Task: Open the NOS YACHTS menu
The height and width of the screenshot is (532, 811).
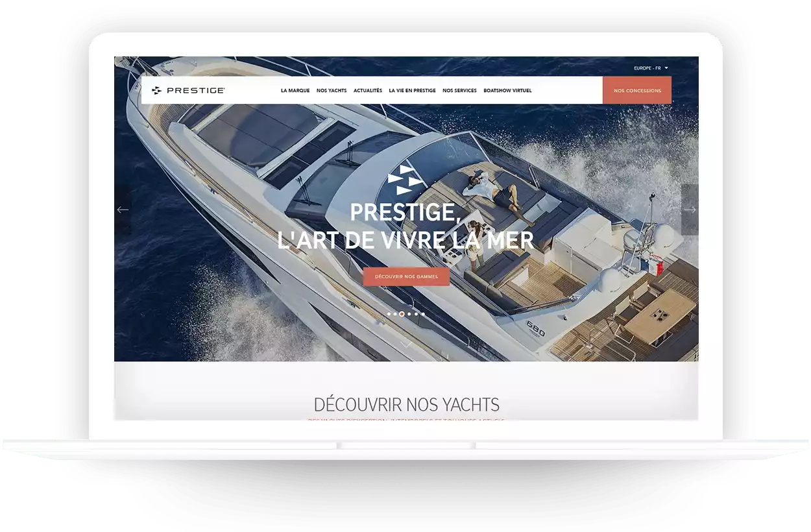Action: click(x=332, y=91)
